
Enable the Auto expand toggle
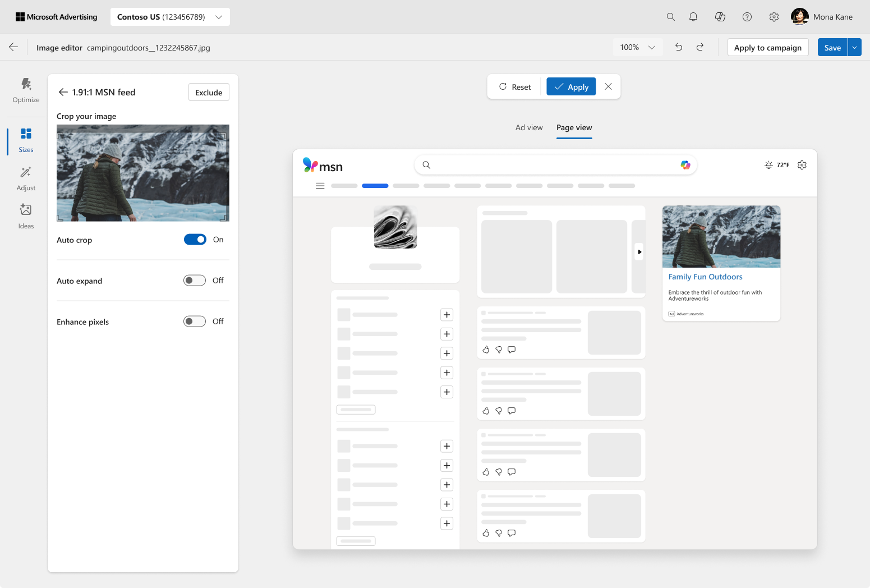pyautogui.click(x=195, y=281)
